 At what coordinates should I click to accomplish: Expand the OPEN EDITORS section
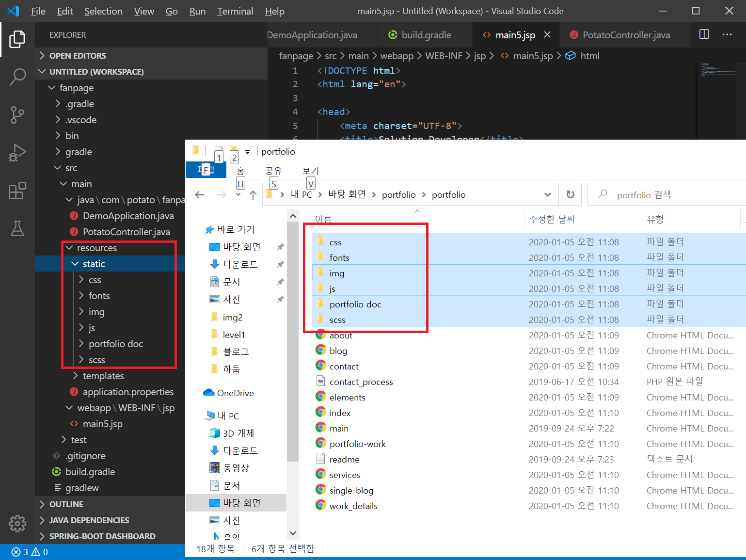(x=42, y=56)
